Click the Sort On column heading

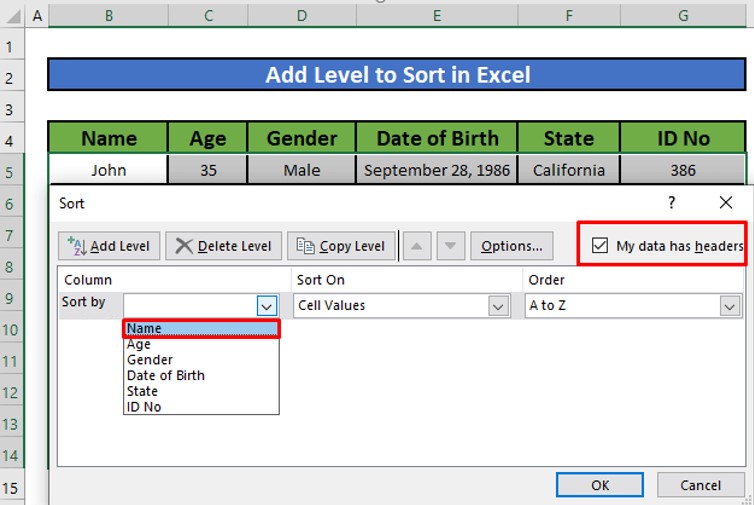(321, 279)
